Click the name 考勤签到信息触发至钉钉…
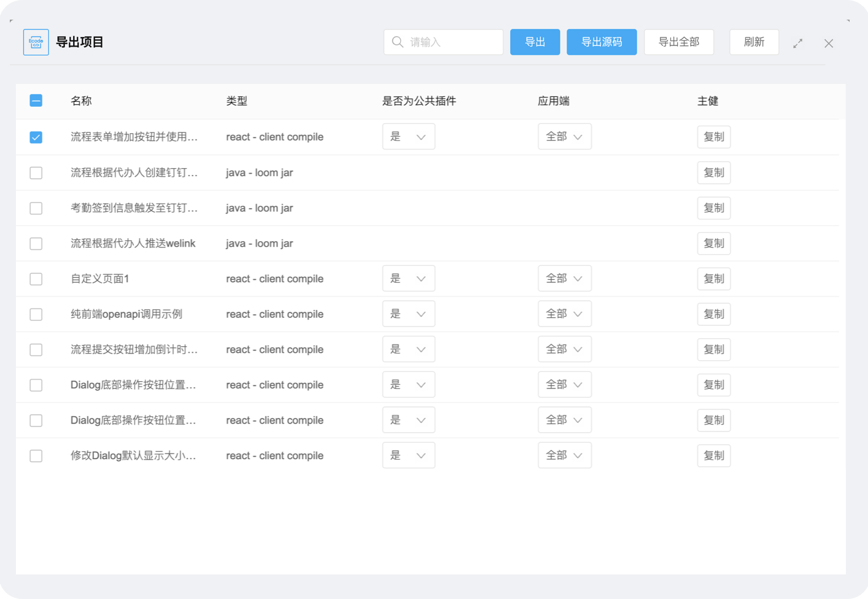The height and width of the screenshot is (599, 868). (134, 208)
